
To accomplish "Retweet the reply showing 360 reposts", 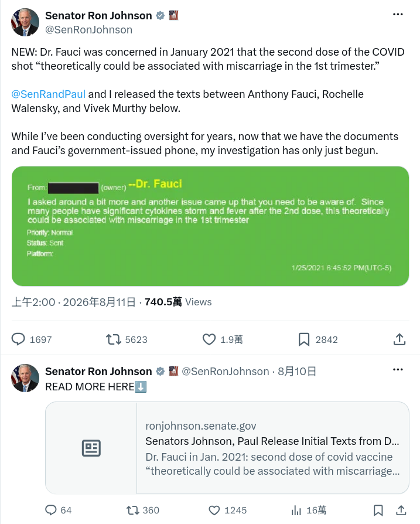I will coord(132,511).
